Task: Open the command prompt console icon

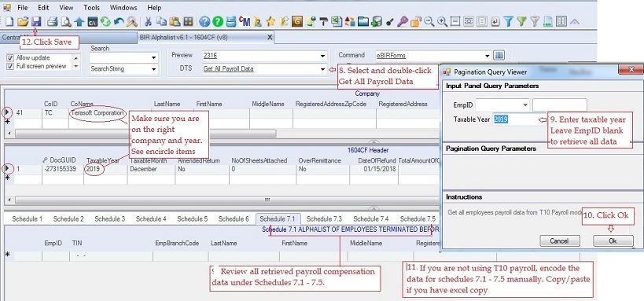Action: (x=93, y=21)
